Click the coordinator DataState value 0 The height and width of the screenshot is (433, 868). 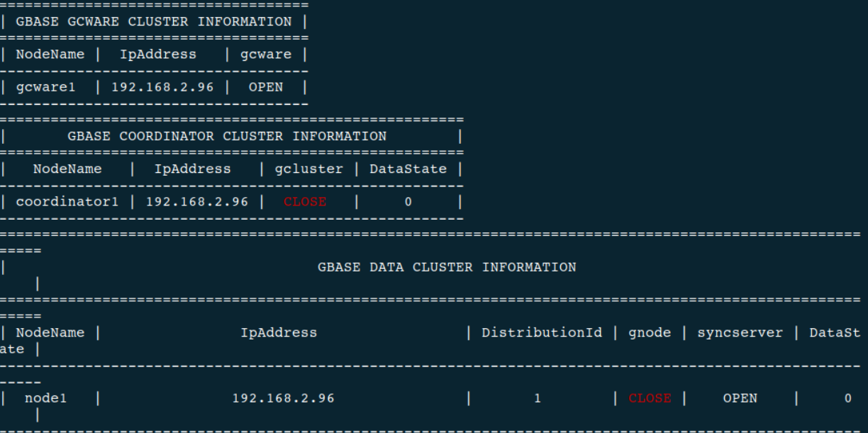click(408, 201)
